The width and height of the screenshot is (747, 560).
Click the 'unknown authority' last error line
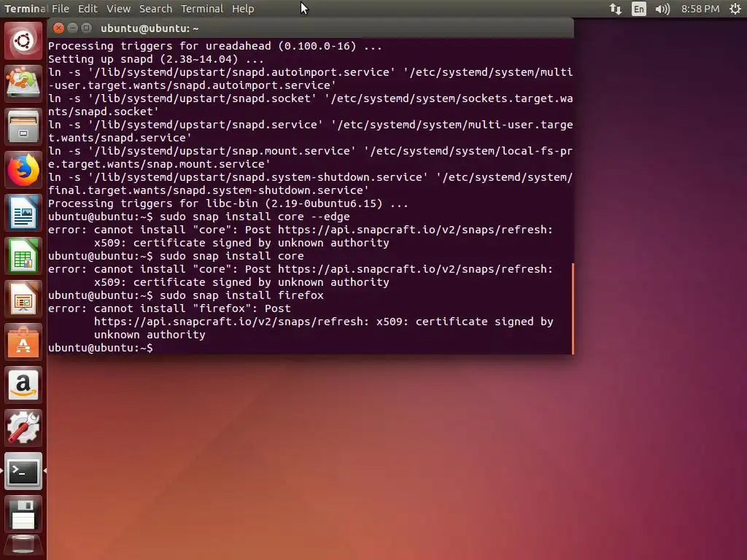[150, 335]
